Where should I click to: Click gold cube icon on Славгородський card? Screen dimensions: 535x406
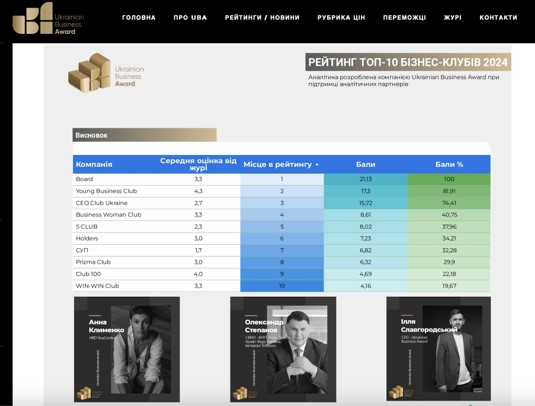396,392
